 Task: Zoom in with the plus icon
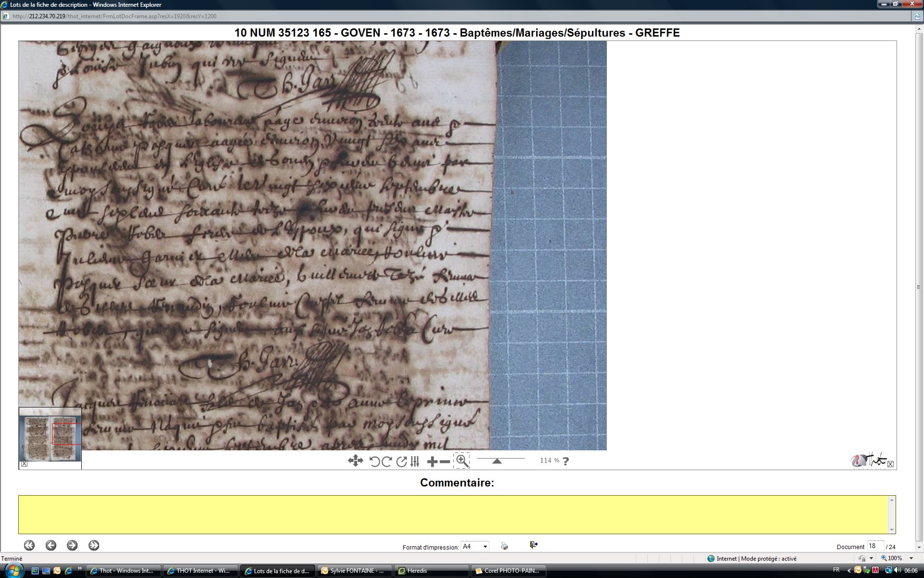point(432,461)
